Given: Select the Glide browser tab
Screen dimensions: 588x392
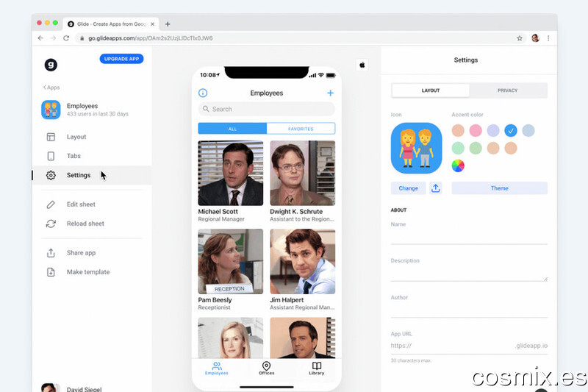Looking at the screenshot, I should (111, 24).
